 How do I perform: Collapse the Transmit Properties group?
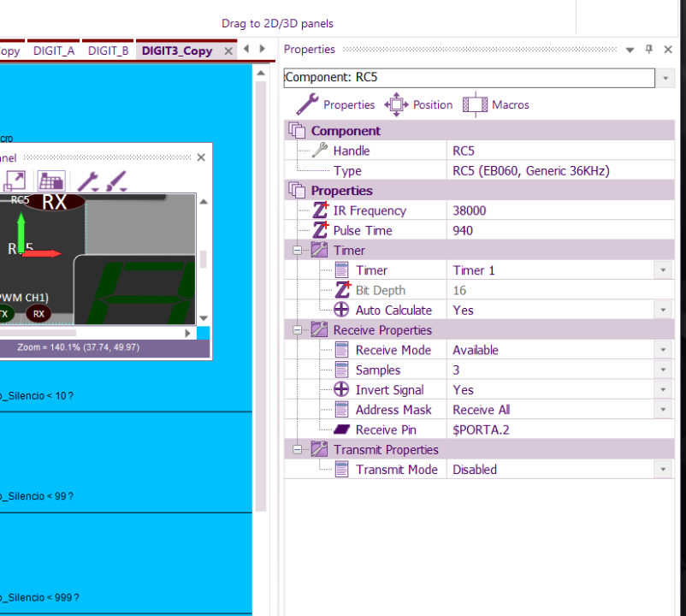(297, 450)
